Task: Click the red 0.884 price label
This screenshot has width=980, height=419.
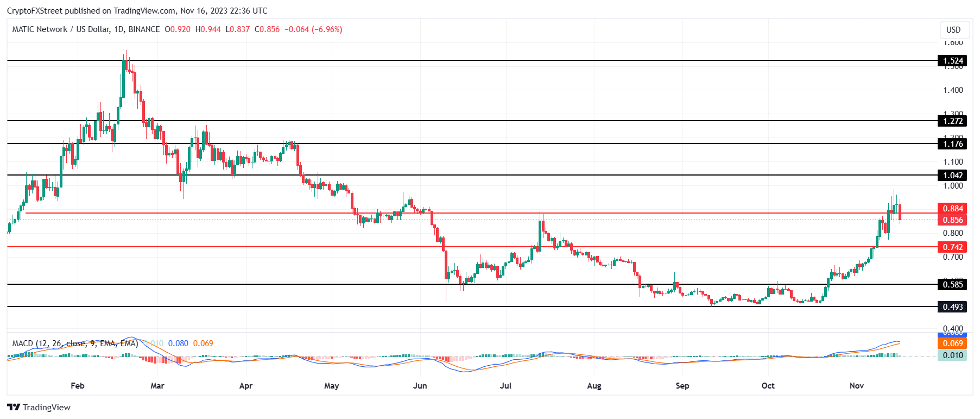Action: [952, 209]
